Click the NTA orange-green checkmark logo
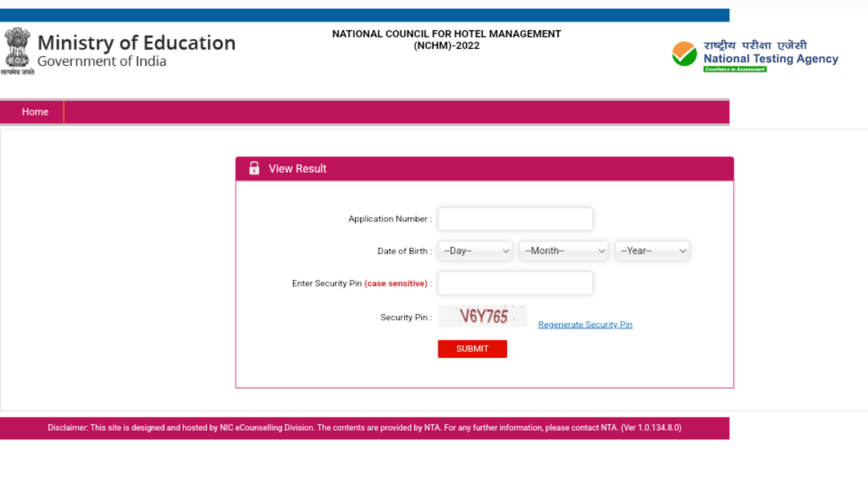This screenshot has height=488, width=868. (x=684, y=54)
